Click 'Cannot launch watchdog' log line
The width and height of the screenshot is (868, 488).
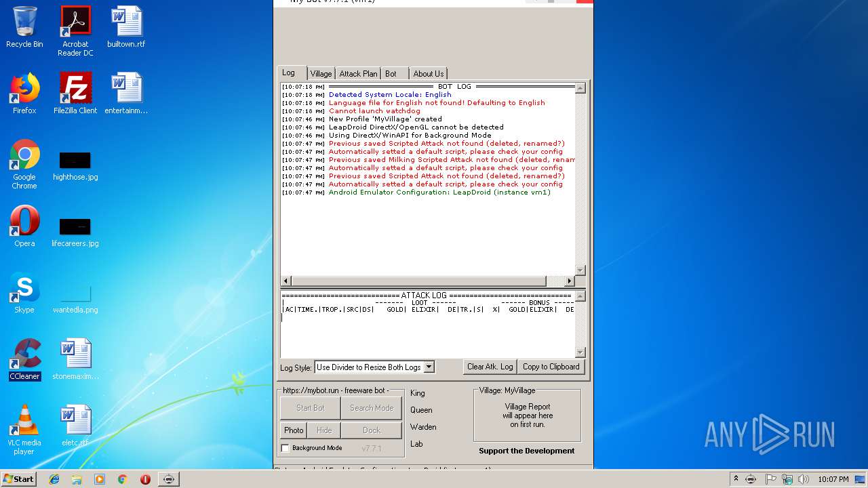(x=374, y=111)
